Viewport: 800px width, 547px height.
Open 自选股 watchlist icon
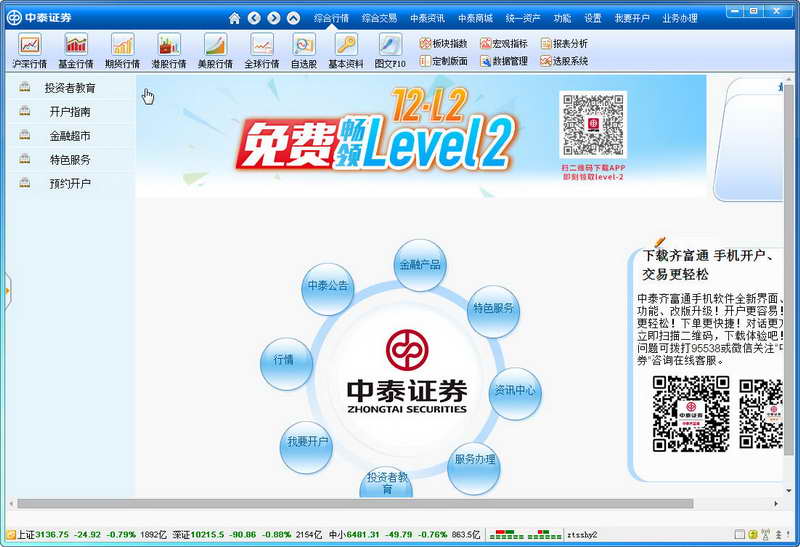[x=304, y=51]
